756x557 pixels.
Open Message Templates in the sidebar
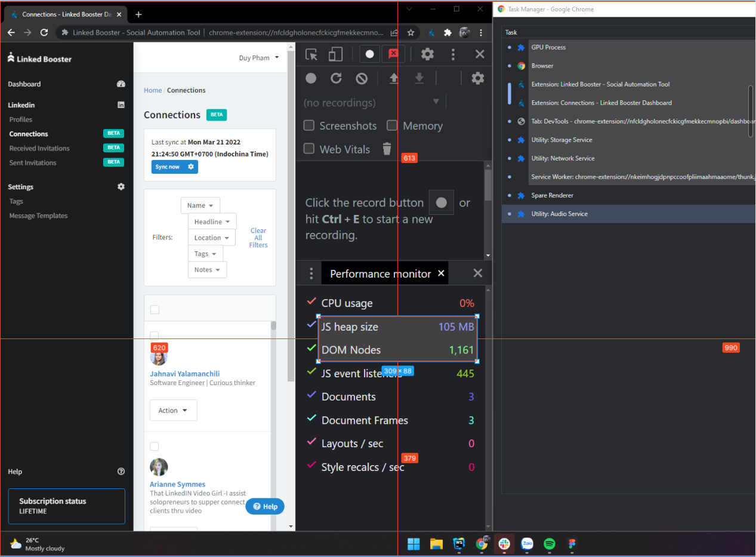[x=38, y=216]
